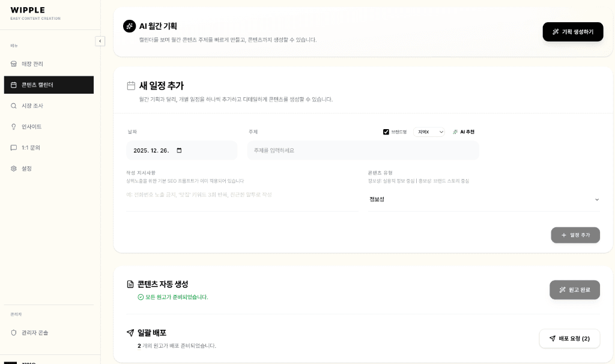Click the 매장 관리 store icon
This screenshot has height=364, width=615.
(x=14, y=64)
